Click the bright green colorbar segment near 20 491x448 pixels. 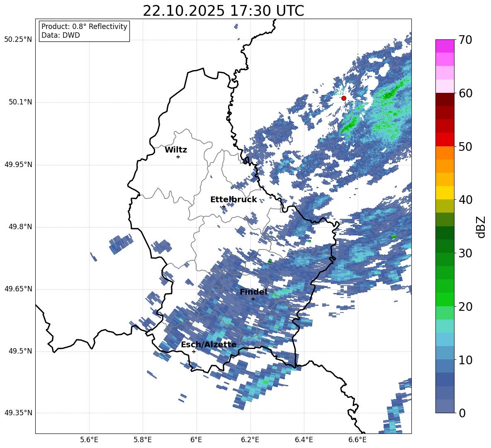[x=445, y=299]
